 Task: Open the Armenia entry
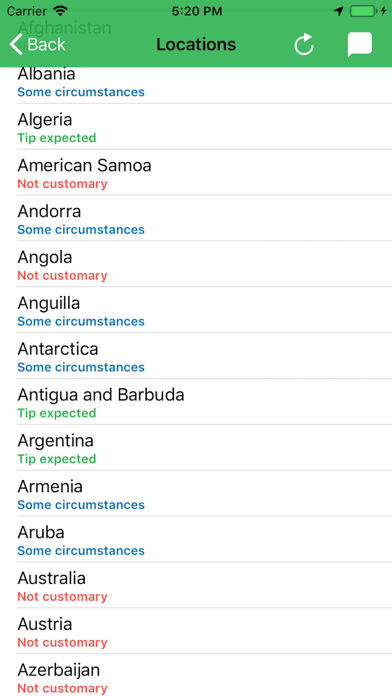click(x=204, y=494)
